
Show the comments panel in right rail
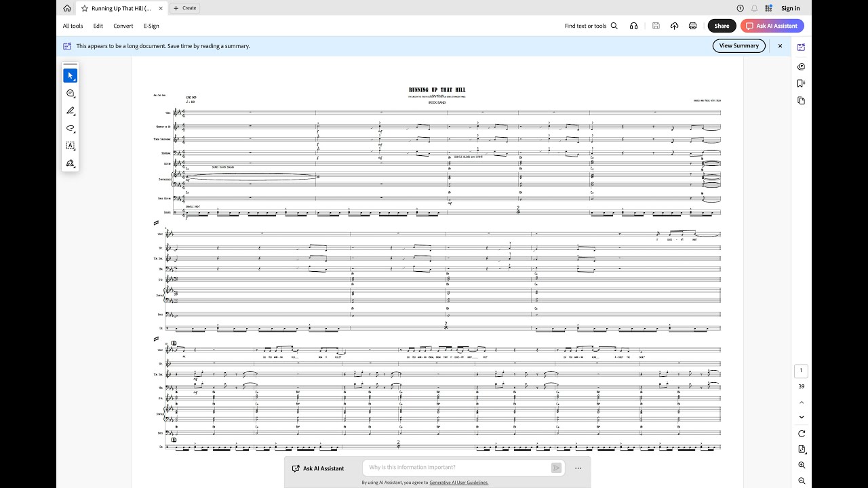pyautogui.click(x=801, y=66)
